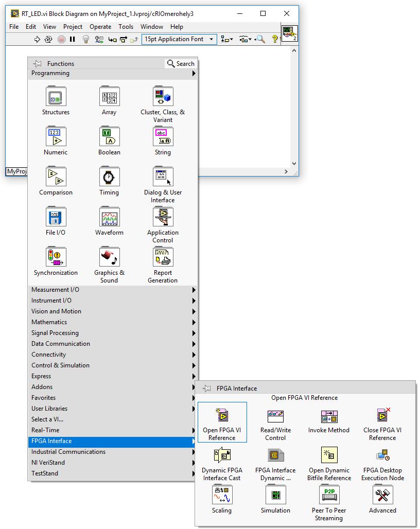420x529 pixels.
Task: Open the Project menu
Action: pyautogui.click(x=73, y=27)
